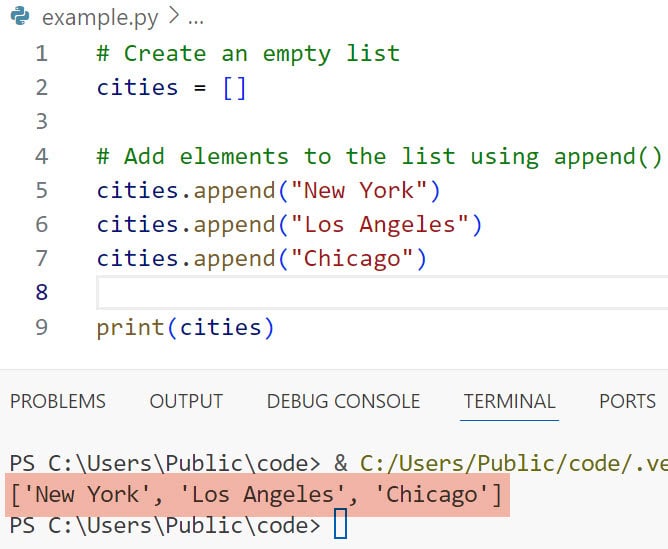Click the "Chicago" string literal

(352, 259)
